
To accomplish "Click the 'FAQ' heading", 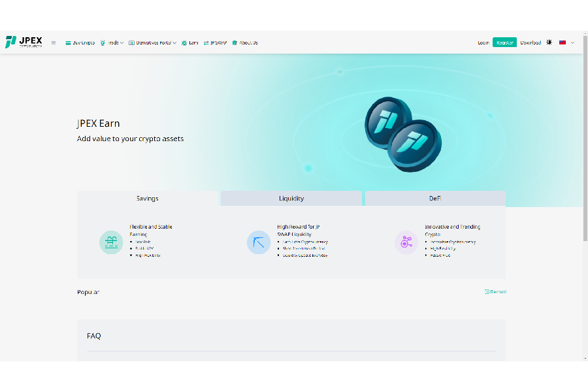I will coord(93,336).
